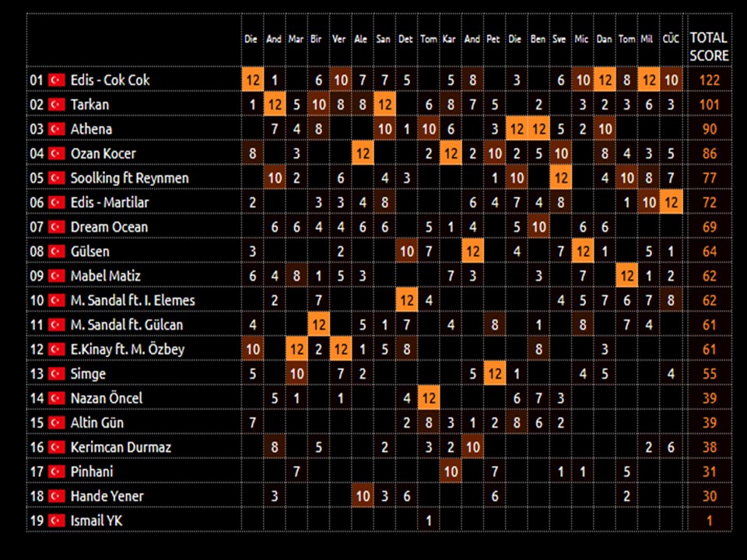The height and width of the screenshot is (560, 747).
Task: Select the 12 in Edis - Martilar's CÜC column
Action: (671, 202)
